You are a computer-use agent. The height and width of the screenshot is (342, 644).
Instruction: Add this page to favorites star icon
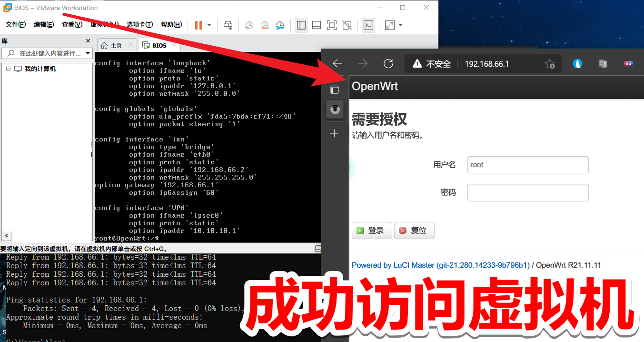tap(550, 64)
